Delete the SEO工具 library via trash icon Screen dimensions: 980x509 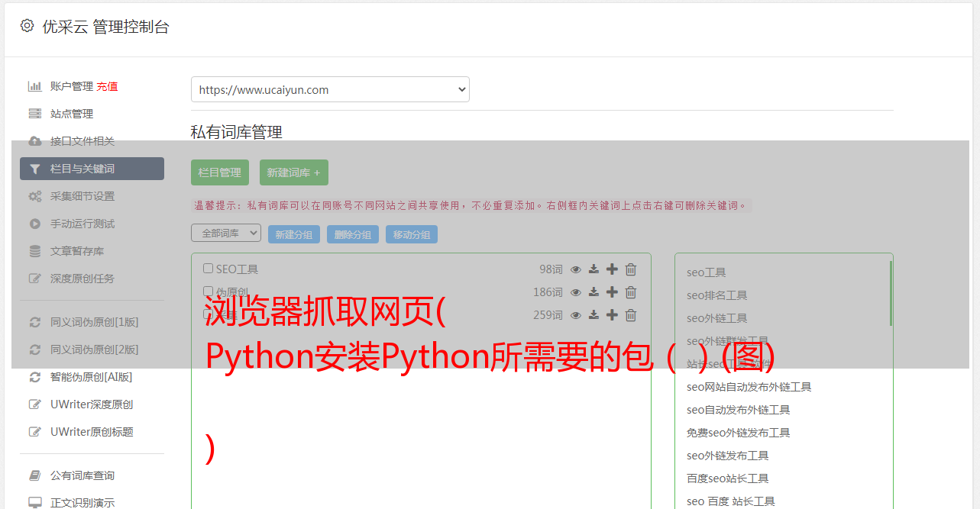click(631, 269)
